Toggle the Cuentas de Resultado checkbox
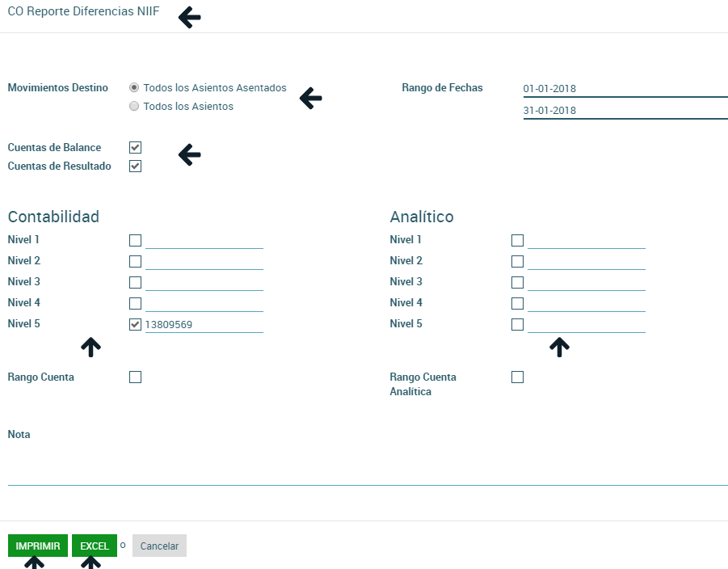The height and width of the screenshot is (569, 728). (x=135, y=166)
